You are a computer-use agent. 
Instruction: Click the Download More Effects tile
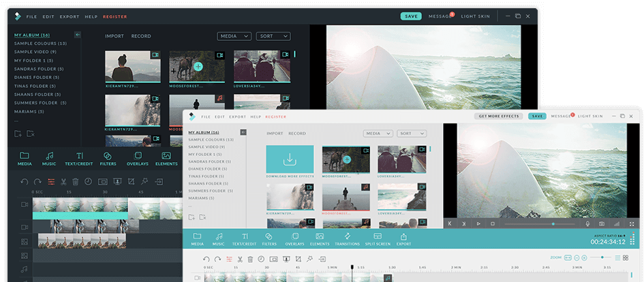(290, 161)
